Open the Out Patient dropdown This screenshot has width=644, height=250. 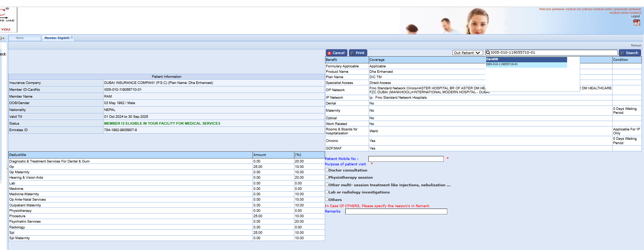(x=468, y=53)
